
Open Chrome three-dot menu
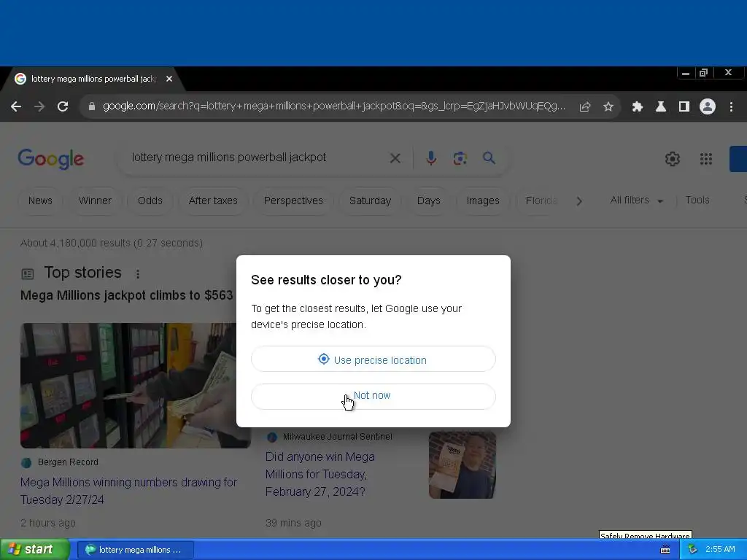(x=731, y=106)
